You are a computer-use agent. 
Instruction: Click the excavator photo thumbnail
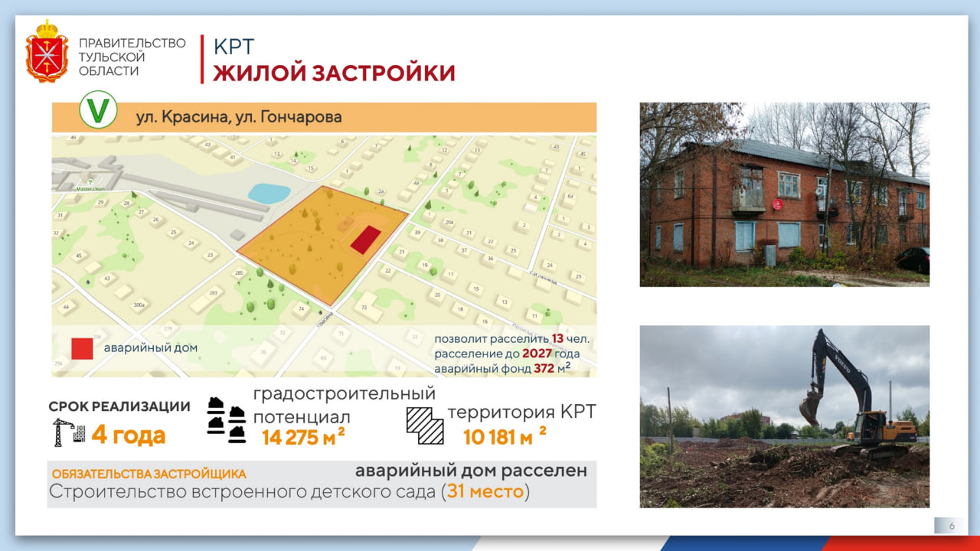[x=783, y=417]
